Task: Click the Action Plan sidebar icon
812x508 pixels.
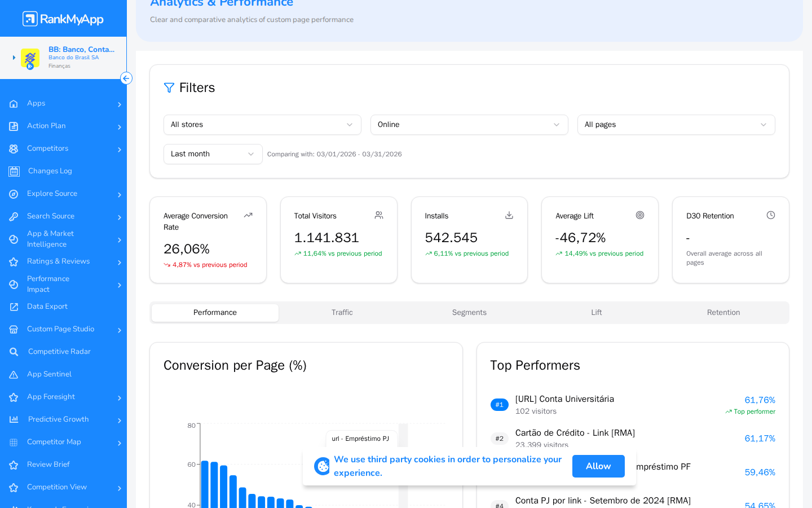Action: coord(14,126)
